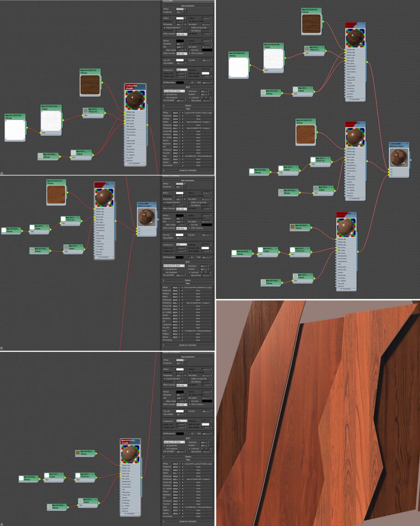
Task: Select Use roughness radio in top panel
Action: (x=164, y=97)
